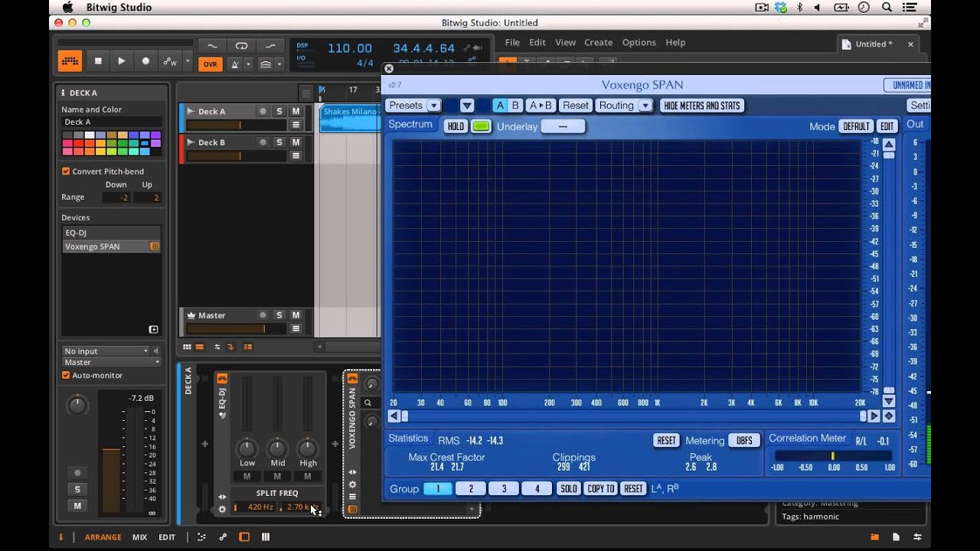Click the SPAN Reset button beside Routing
This screenshot has width=980, height=551.
click(x=576, y=106)
